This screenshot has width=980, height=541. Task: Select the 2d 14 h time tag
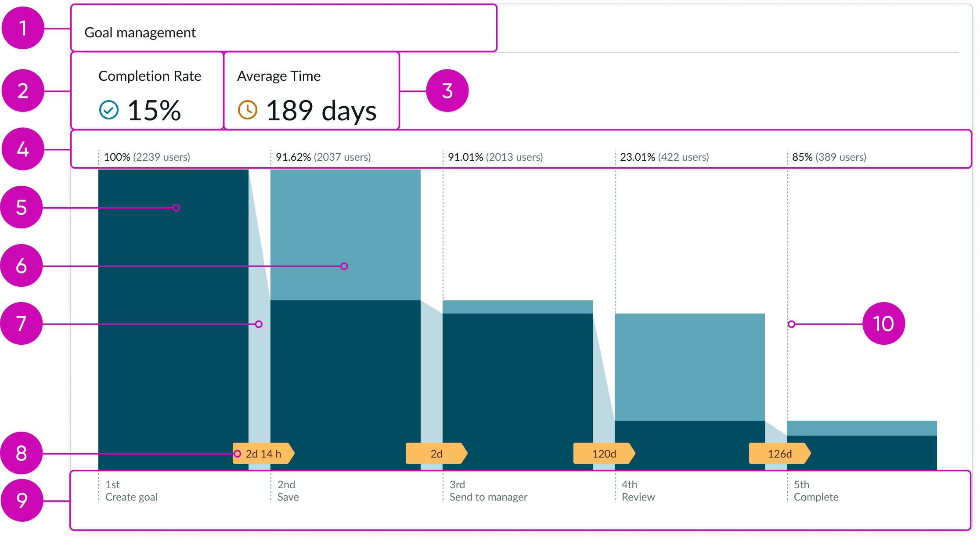(x=263, y=454)
